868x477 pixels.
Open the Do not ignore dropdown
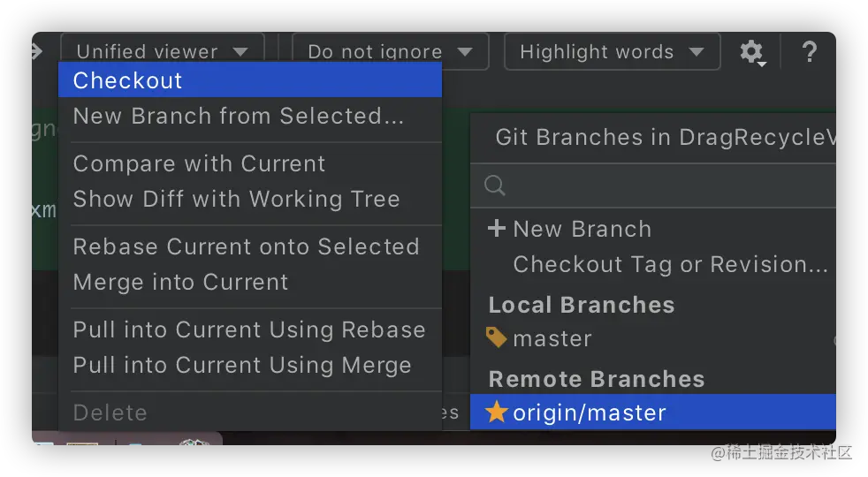391,51
